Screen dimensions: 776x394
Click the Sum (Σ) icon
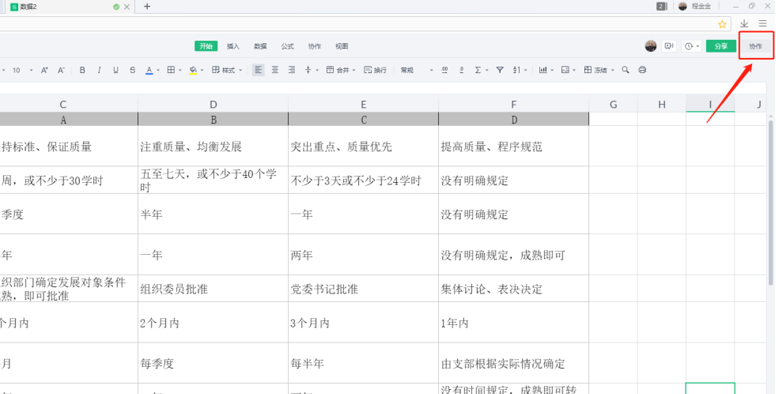tap(478, 70)
